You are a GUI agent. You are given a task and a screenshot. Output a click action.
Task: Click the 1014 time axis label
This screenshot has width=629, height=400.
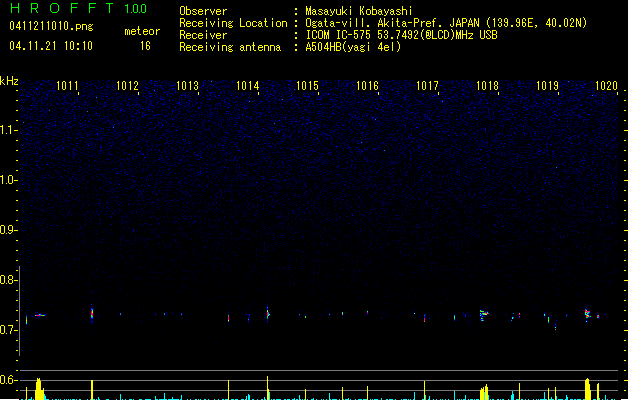pos(248,86)
